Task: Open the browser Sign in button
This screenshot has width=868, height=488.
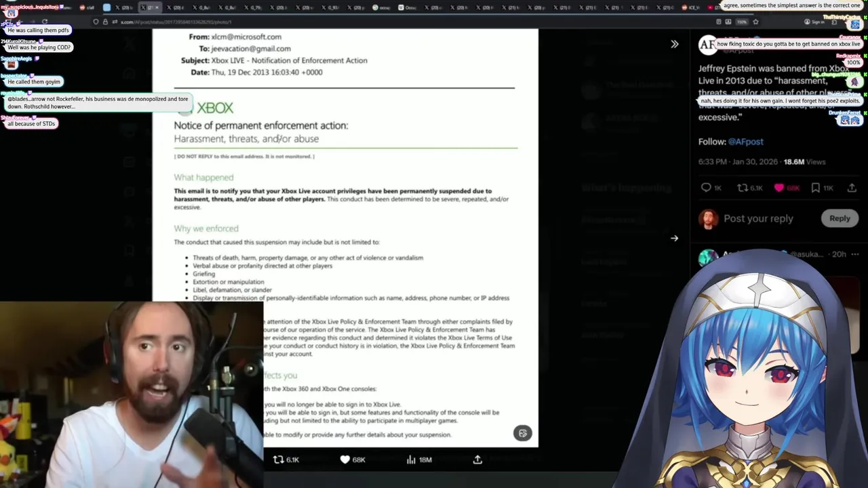Action: 814,22
